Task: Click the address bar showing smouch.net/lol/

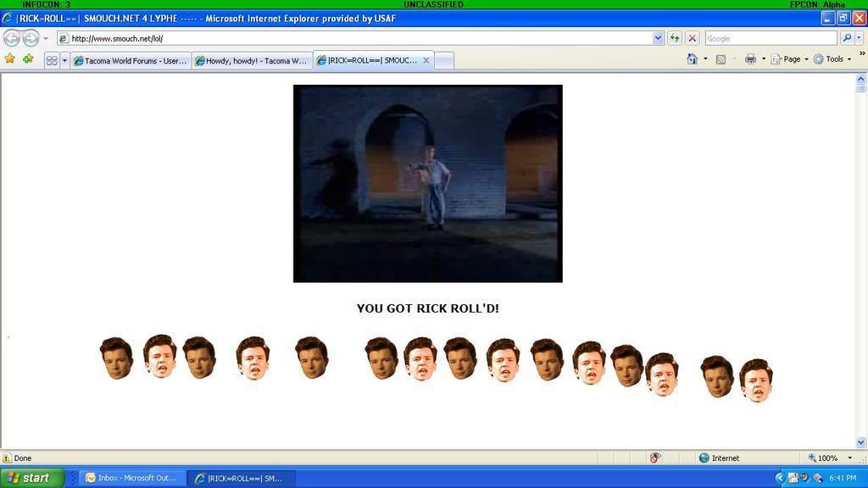Action: pyautogui.click(x=354, y=39)
